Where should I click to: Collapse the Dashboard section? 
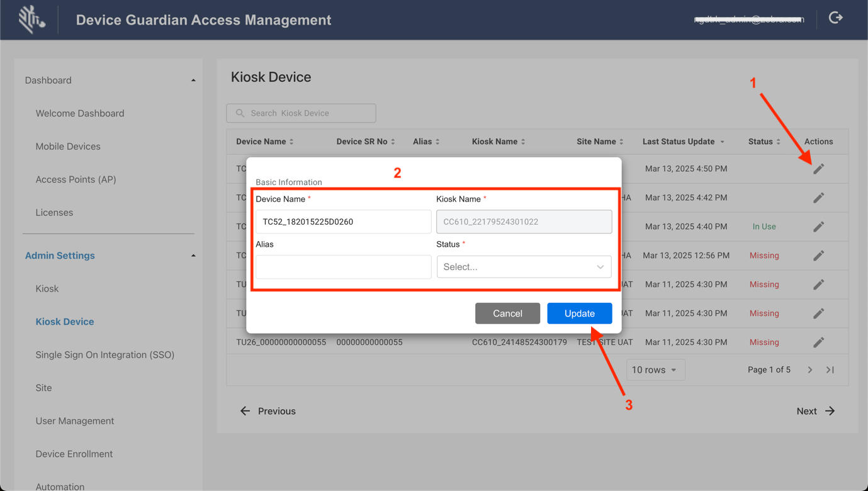[x=193, y=81]
